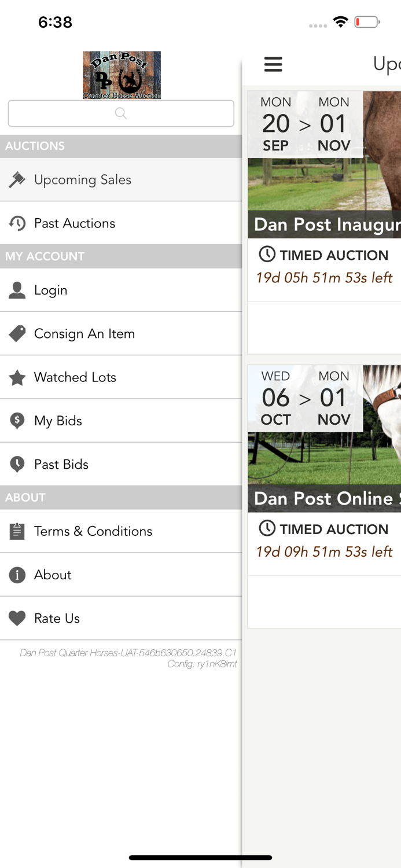
Task: Tap the Login person icon
Action: [17, 290]
